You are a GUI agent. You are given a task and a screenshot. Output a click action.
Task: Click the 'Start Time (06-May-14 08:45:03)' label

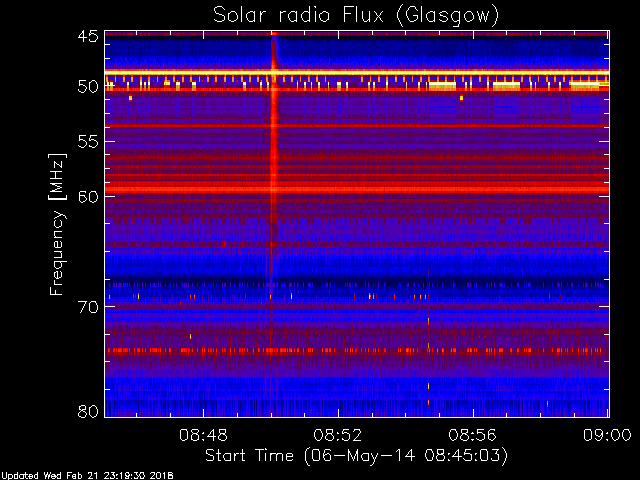(356, 456)
